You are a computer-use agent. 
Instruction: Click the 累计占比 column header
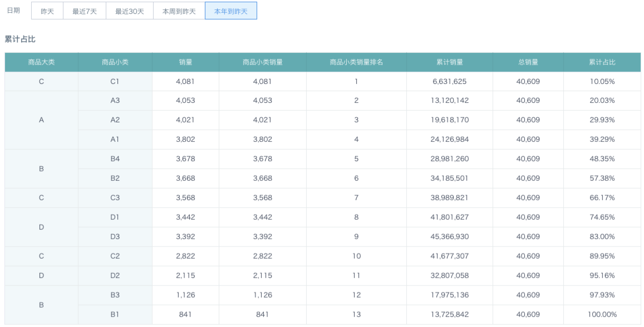click(602, 62)
